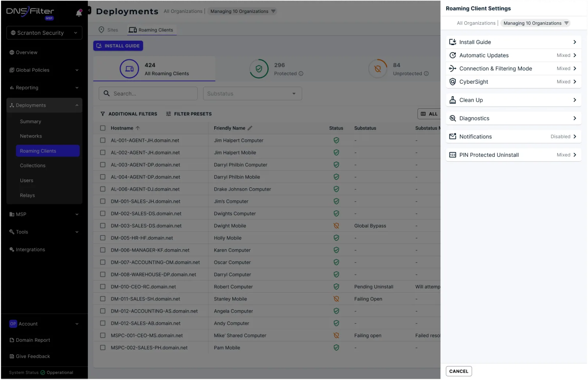Click the sidebar collapse arrow icon
588x380 pixels.
pos(89,11)
